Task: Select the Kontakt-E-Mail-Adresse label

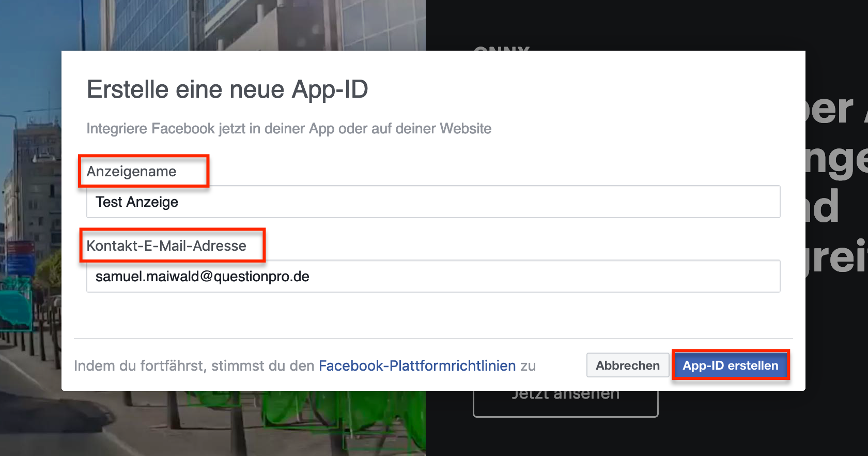Action: 166,246
